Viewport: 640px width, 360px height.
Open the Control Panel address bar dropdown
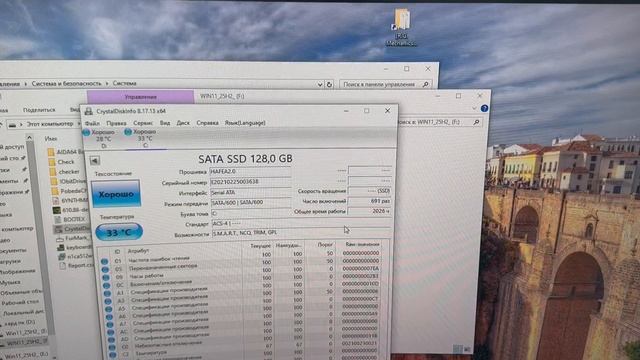click(x=320, y=84)
